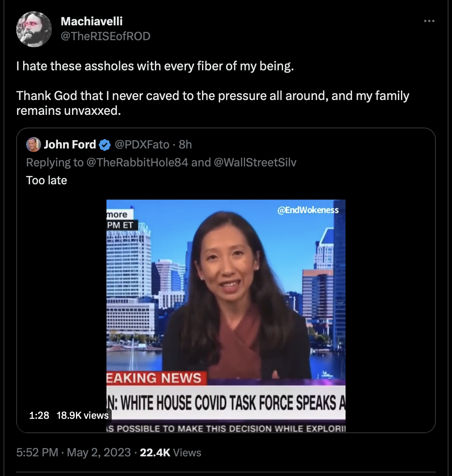452x476 pixels.
Task: Click the 18.9K views video counter
Action: [82, 415]
